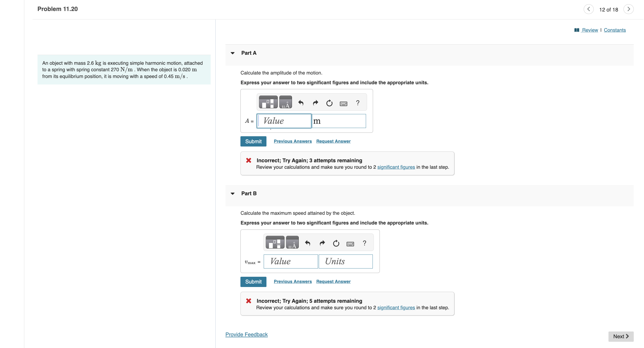The height and width of the screenshot is (348, 644).
Task: Open symbols units tool in Part A
Action: (285, 102)
